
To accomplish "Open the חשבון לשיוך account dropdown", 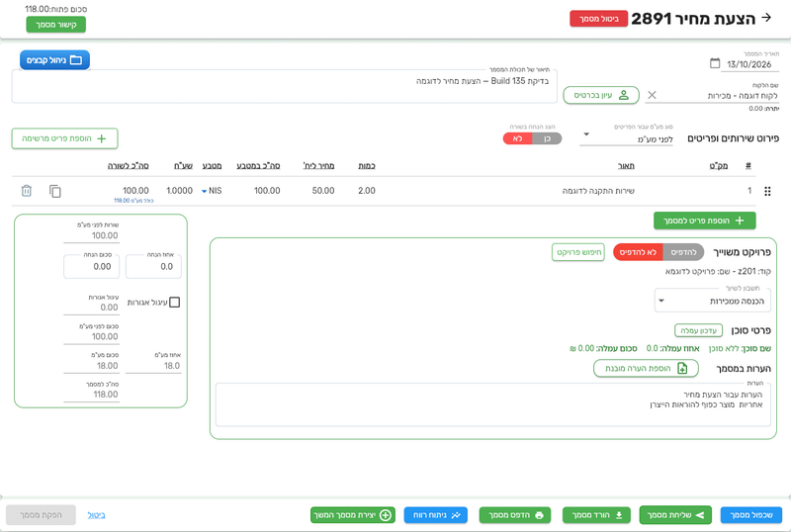I will 712,301.
